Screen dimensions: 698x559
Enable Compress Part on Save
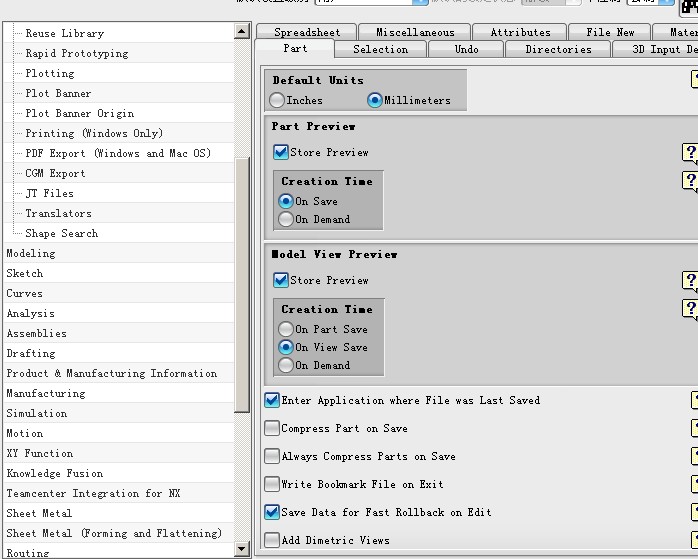pyautogui.click(x=272, y=428)
